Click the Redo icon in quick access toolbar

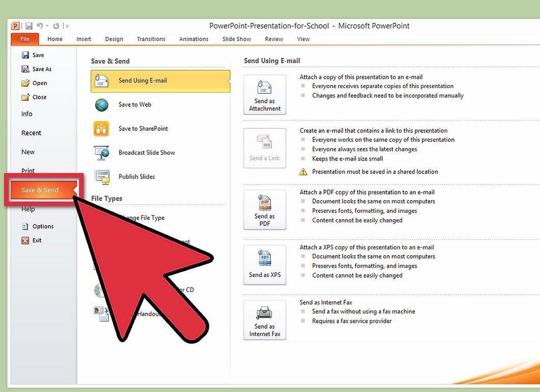click(x=56, y=26)
